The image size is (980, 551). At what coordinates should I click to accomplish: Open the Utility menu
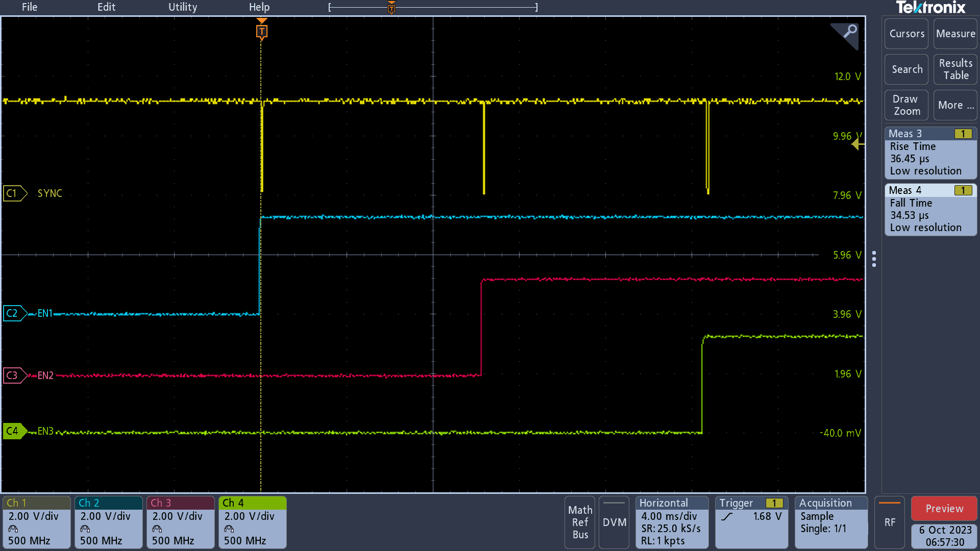coord(182,7)
